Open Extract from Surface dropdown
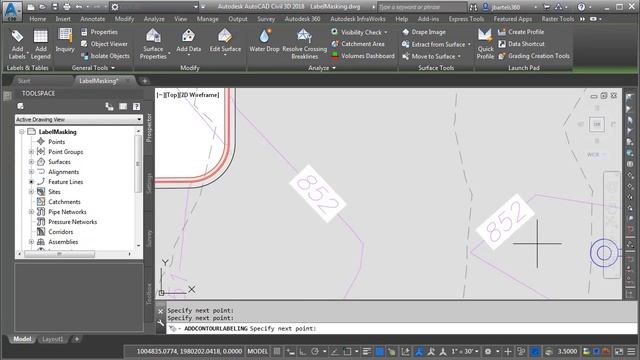Image resolution: width=640 pixels, height=360 pixels. (436, 44)
